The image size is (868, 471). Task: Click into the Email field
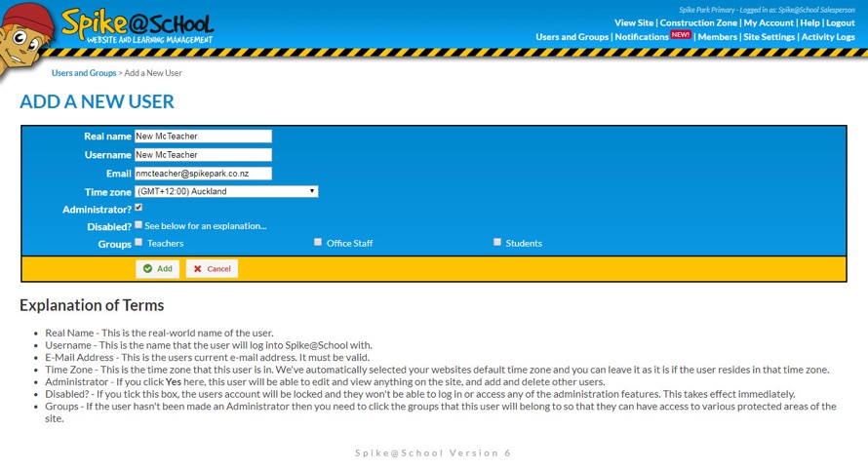(203, 174)
